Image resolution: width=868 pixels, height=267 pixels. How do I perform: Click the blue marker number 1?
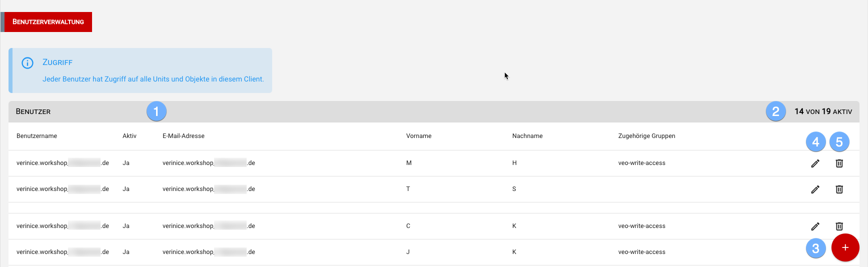156,111
